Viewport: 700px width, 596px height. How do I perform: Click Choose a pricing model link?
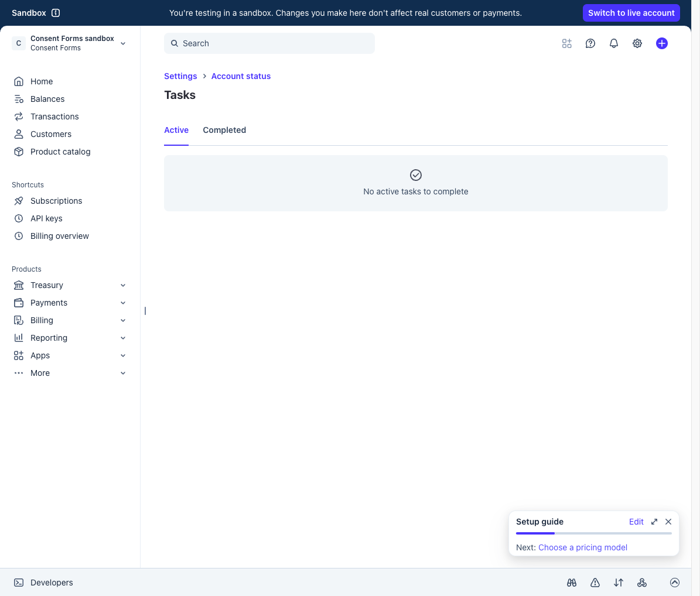tap(583, 548)
